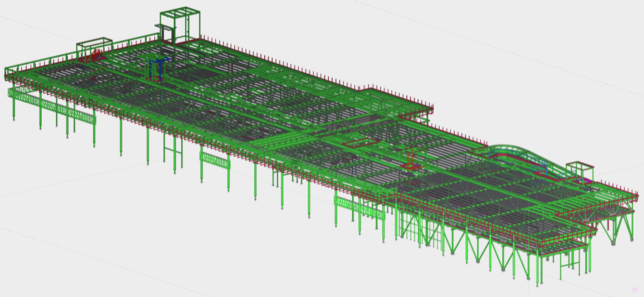Select the tallest tower frame on the deck
The height and width of the screenshot is (297, 644).
pos(180,25)
